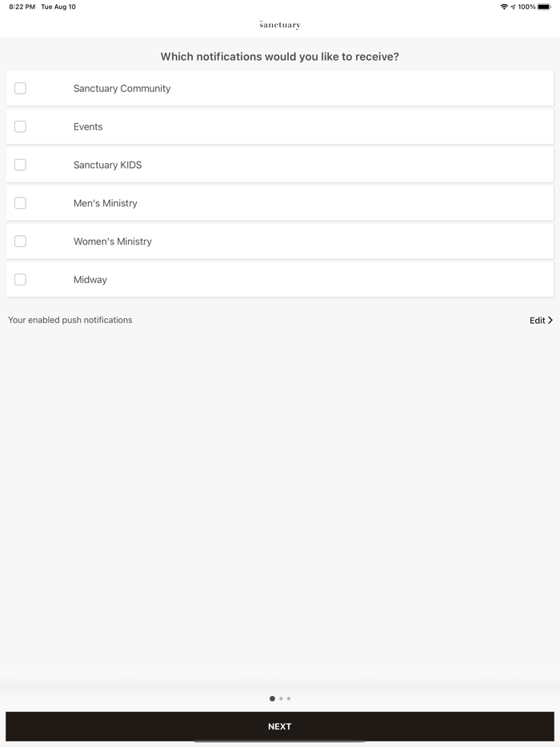The image size is (560, 747).
Task: Tick the Sanctuary KIDS checkbox
Action: pos(20,165)
